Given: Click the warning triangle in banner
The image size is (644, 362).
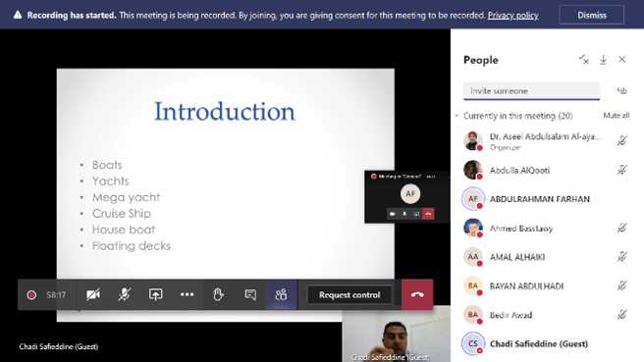Looking at the screenshot, I should tap(18, 15).
